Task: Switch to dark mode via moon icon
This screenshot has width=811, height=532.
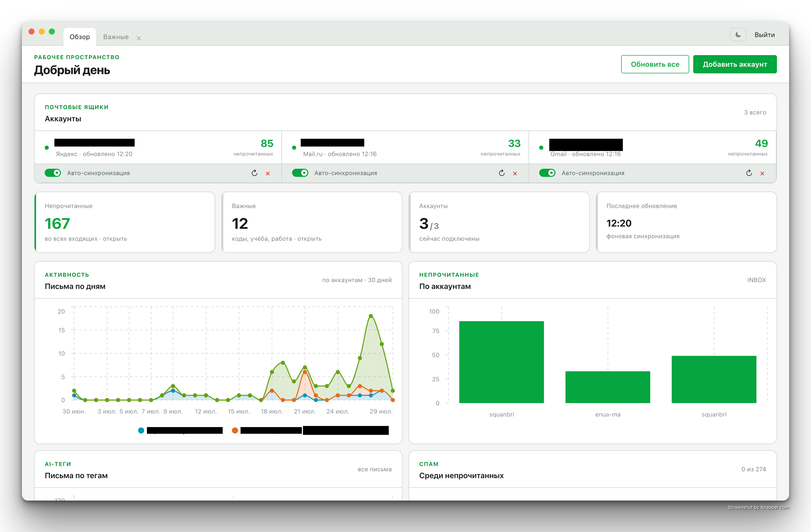Action: [x=738, y=35]
